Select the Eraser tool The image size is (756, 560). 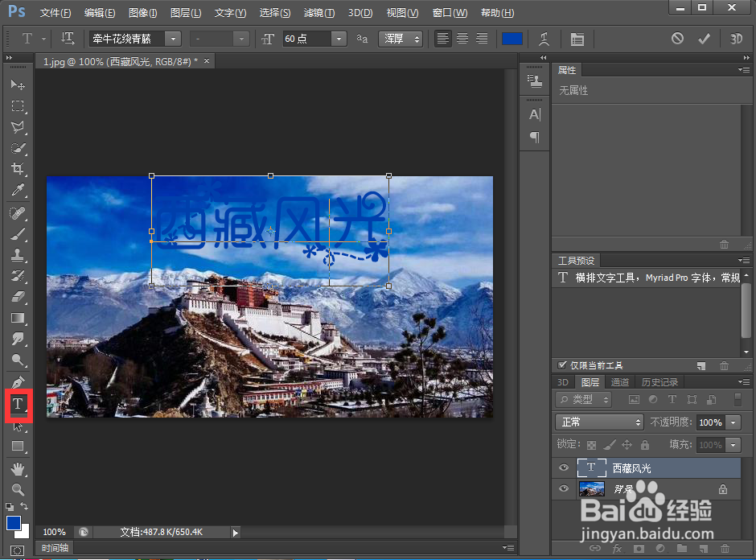click(x=18, y=297)
